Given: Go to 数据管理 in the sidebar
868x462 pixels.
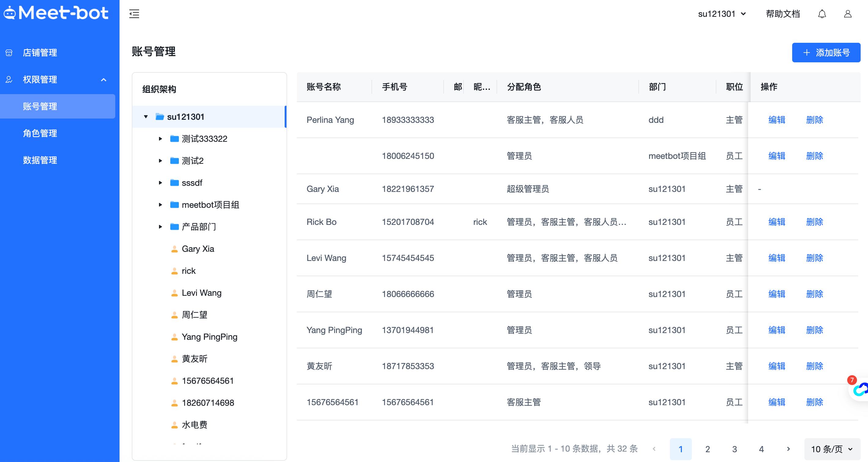Looking at the screenshot, I should coord(40,160).
